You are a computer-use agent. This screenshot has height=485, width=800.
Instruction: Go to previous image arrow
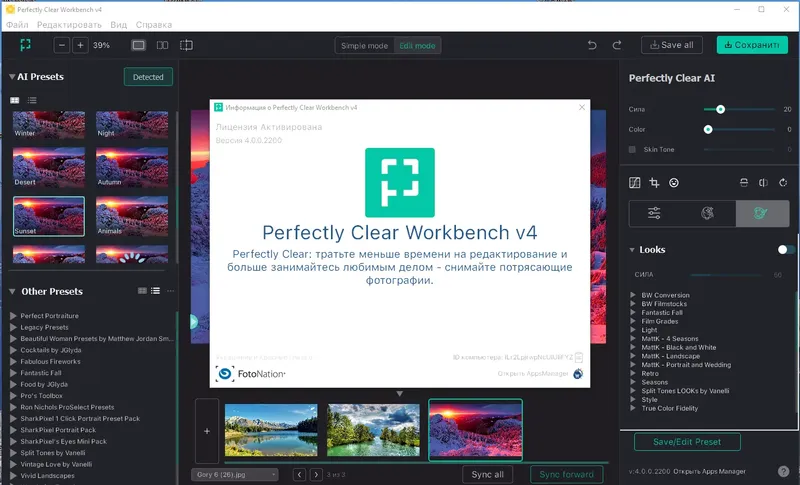pos(299,475)
